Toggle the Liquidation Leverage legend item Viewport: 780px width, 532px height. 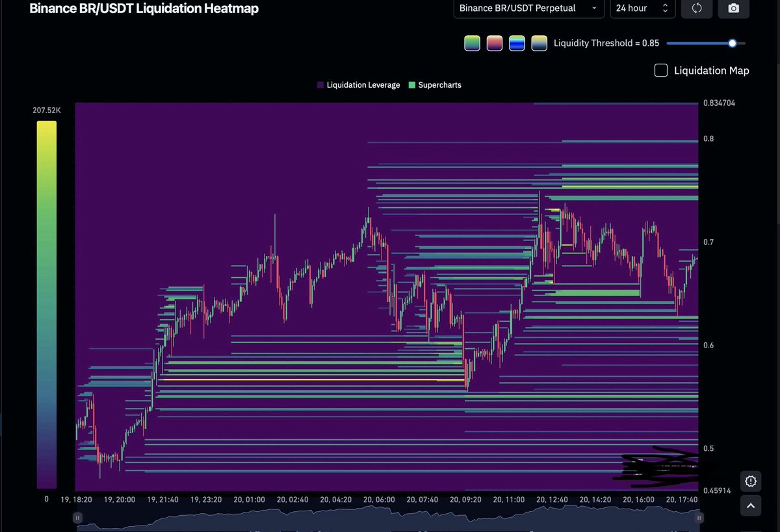[359, 85]
